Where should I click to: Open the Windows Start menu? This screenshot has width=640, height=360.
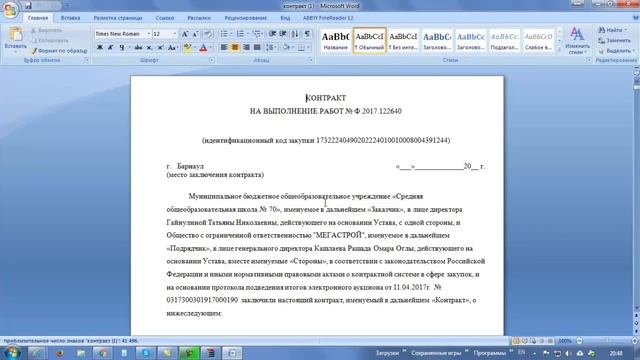click(x=11, y=353)
